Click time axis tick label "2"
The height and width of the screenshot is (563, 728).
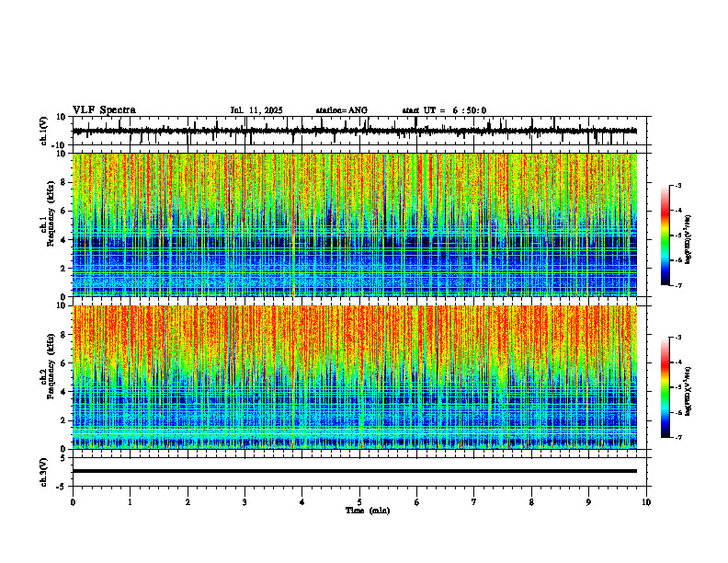click(x=188, y=502)
